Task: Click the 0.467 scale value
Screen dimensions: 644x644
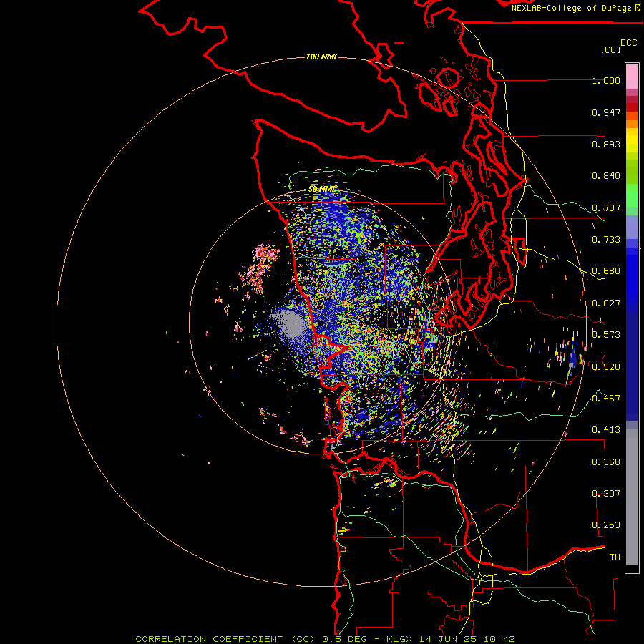Action: coord(606,399)
